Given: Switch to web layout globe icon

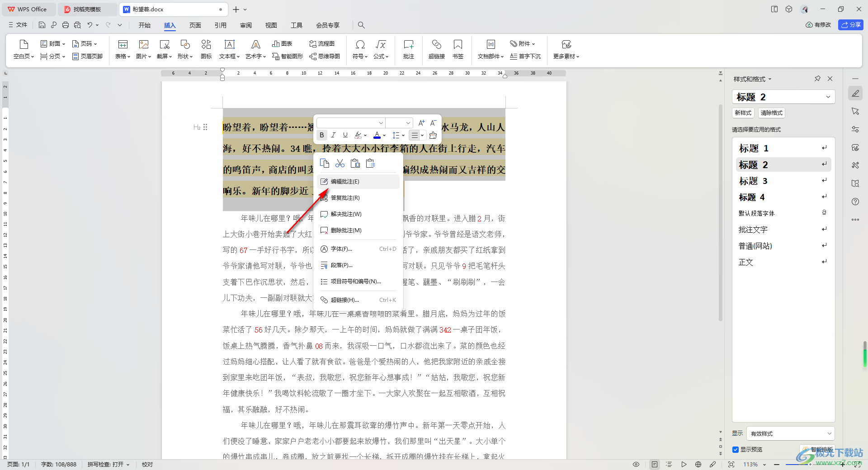Looking at the screenshot, I should point(698,464).
